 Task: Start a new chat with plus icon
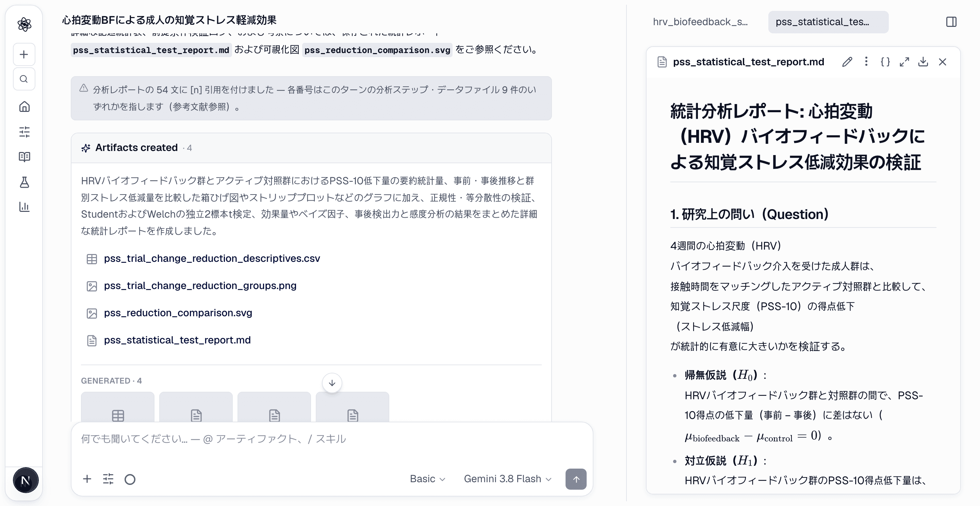click(x=24, y=54)
